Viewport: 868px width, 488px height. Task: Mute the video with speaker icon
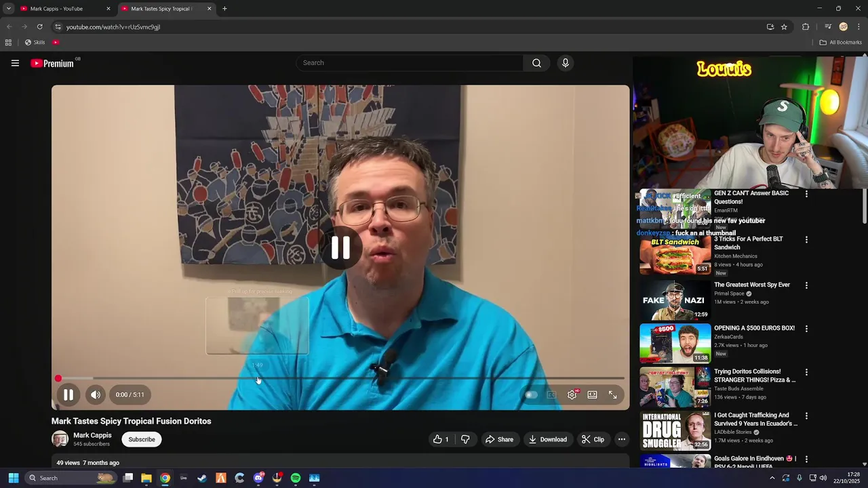[96, 394]
